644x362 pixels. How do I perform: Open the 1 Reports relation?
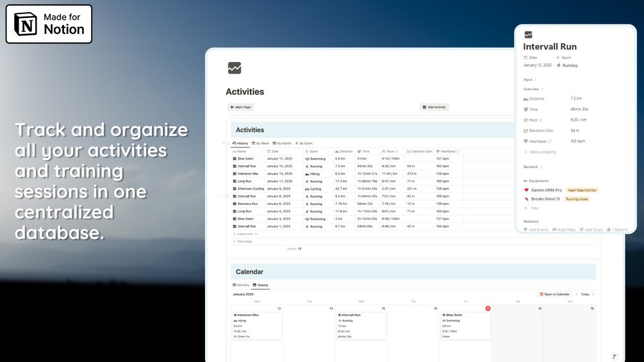click(617, 230)
